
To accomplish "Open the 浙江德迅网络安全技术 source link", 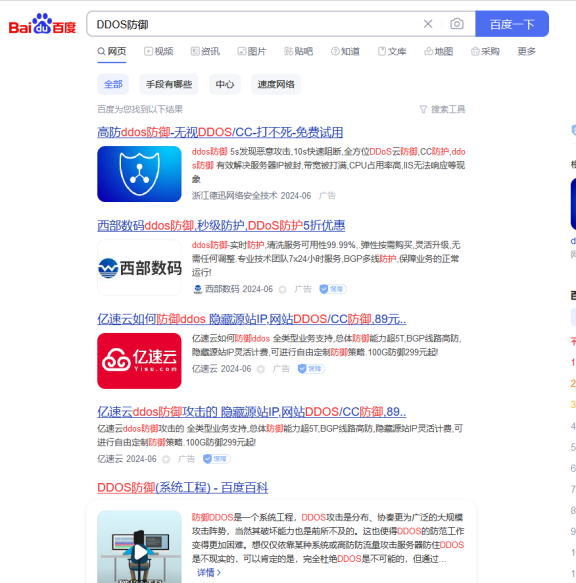I will tap(235, 196).
